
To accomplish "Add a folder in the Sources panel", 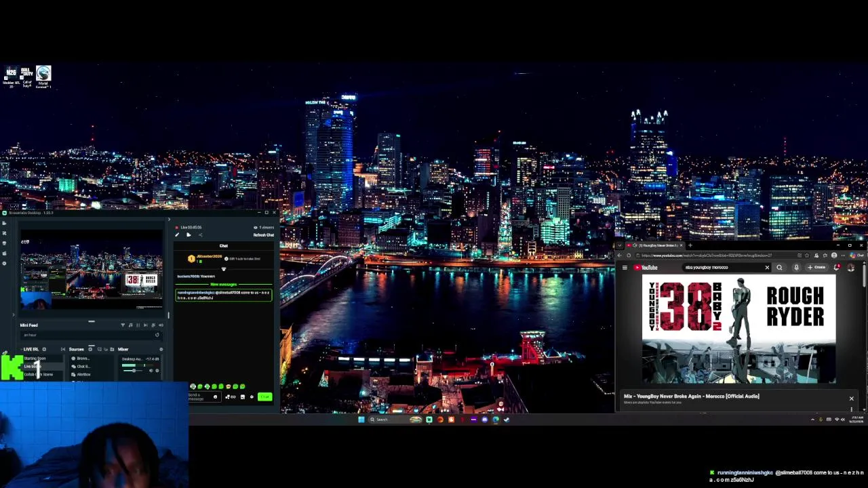I will tap(112, 349).
